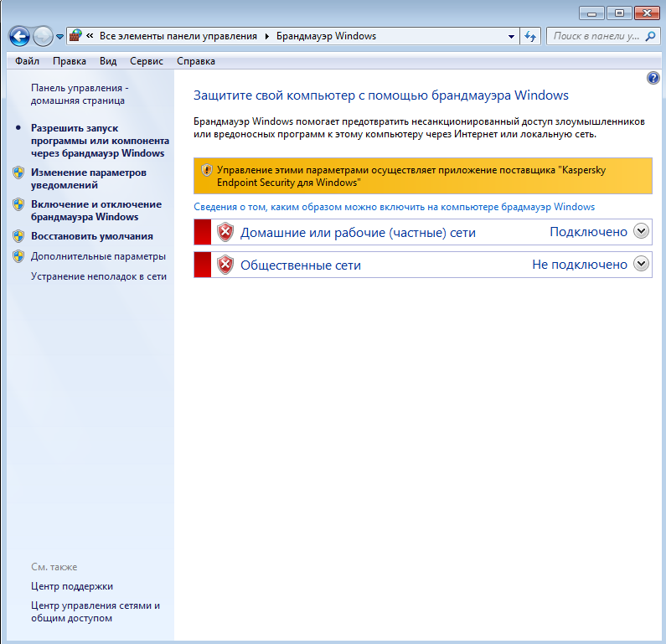Click the greyed Forward arrow button
Viewport: 666px width, 644px height.
tap(43, 37)
